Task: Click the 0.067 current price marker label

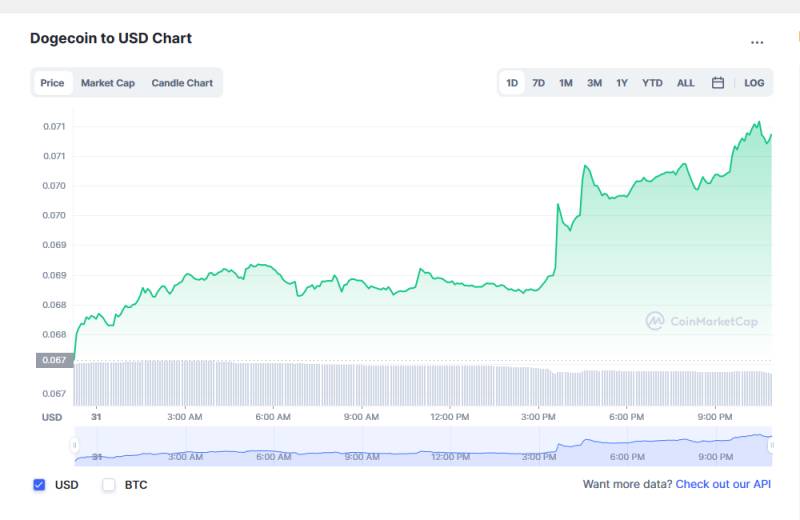Action: 55,360
